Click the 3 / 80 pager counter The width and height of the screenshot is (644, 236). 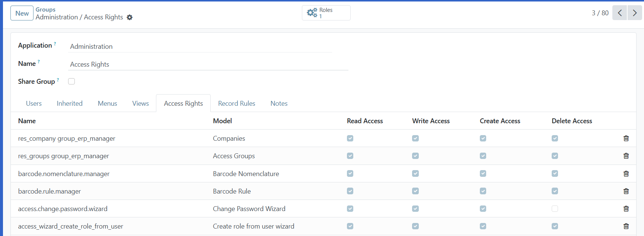tap(600, 13)
